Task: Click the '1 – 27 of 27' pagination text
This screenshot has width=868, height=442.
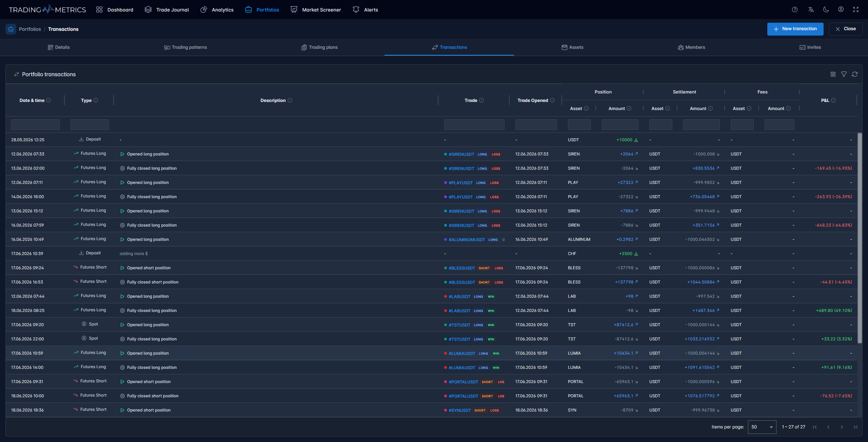Action: (793, 427)
